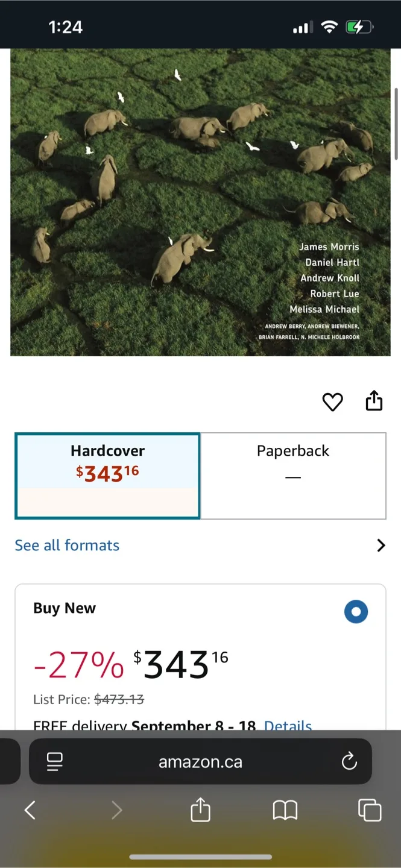Tap the browser forward arrow
Image resolution: width=401 pixels, height=868 pixels.
coord(116,811)
